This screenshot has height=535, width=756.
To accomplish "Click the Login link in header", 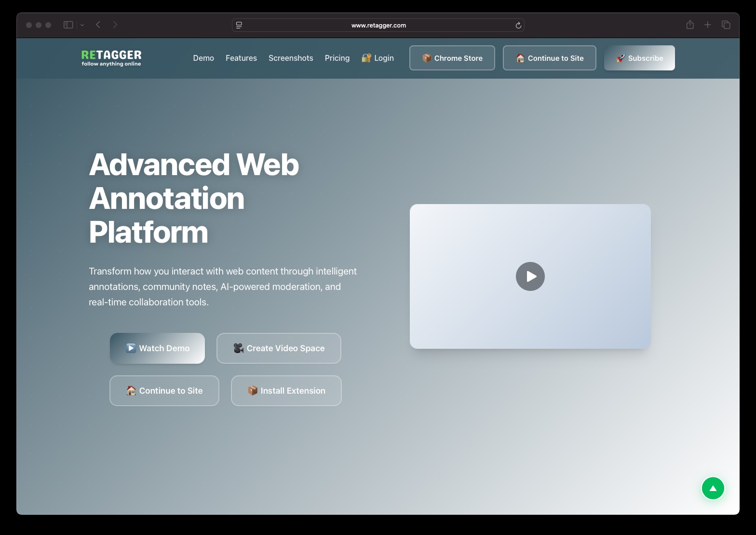I will 378,58.
